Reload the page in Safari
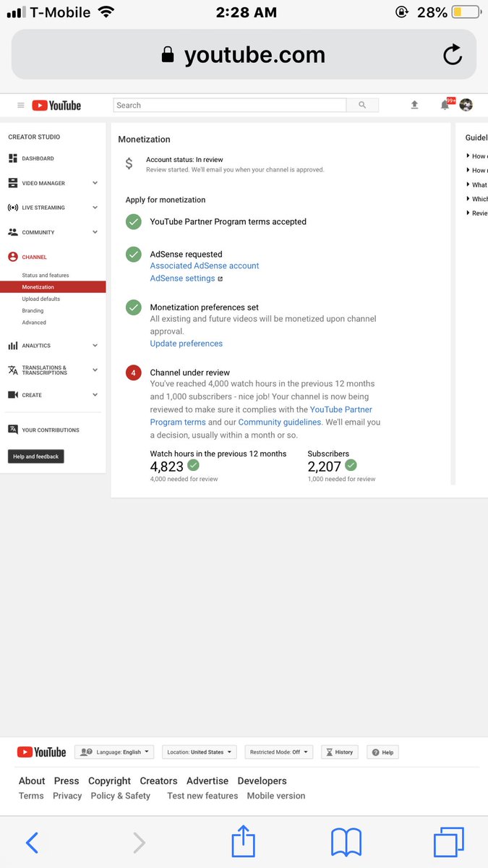Viewport: 488px width, 868px height. pyautogui.click(x=453, y=55)
